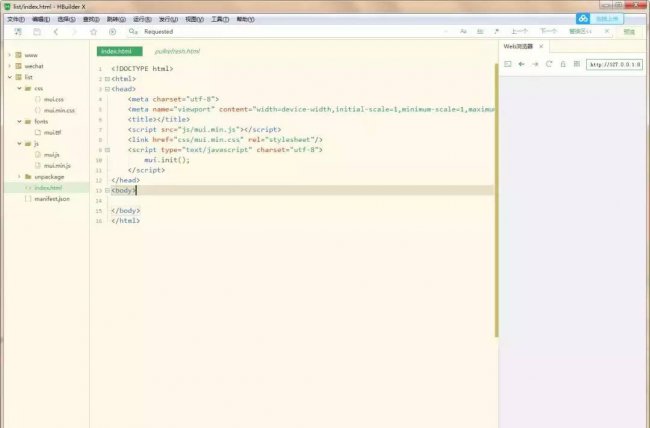
Task: Click the new file toolbar icon
Action: tap(18, 32)
